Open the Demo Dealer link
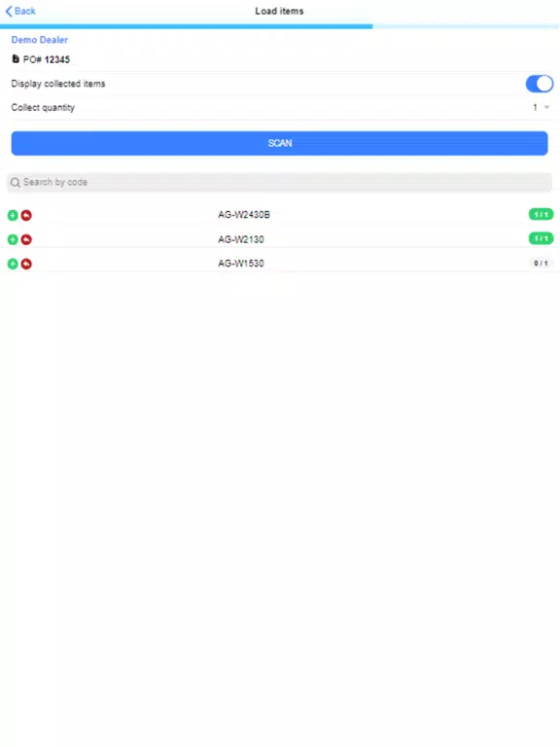 pos(40,40)
